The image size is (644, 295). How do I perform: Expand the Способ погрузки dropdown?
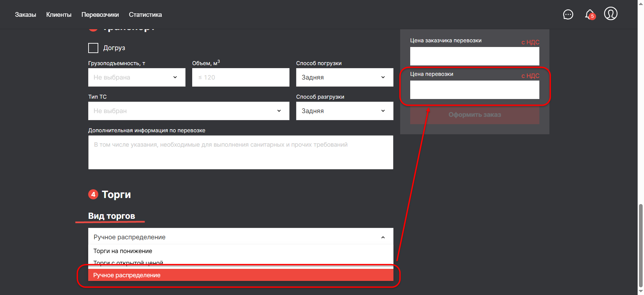pos(344,77)
